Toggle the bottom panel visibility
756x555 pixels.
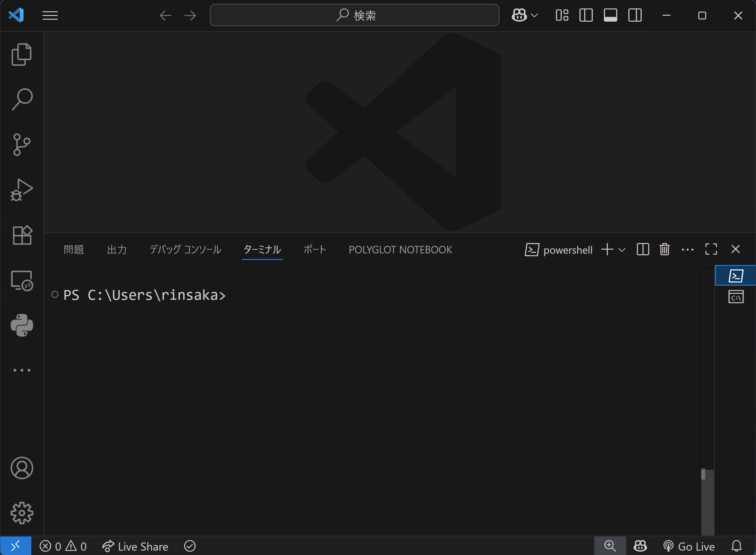coord(611,15)
